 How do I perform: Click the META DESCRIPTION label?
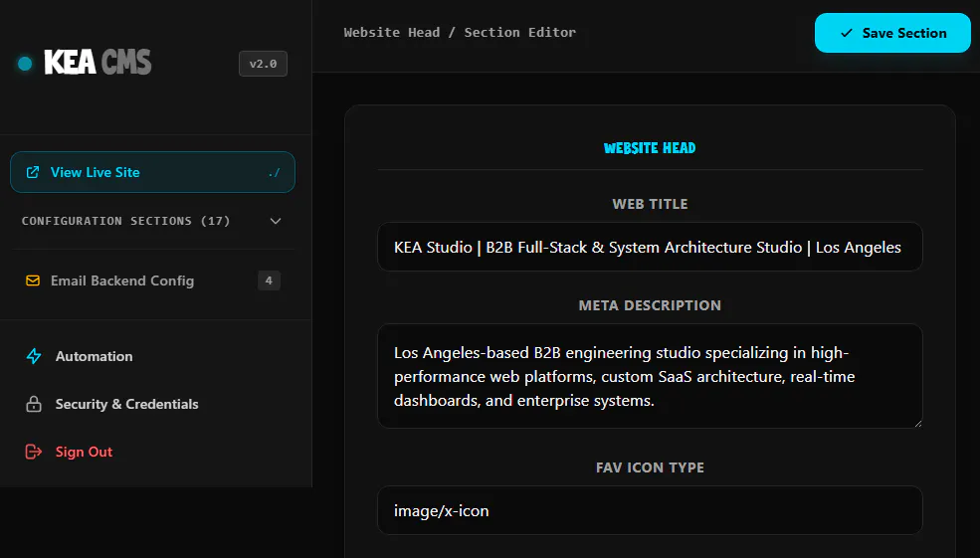click(650, 305)
